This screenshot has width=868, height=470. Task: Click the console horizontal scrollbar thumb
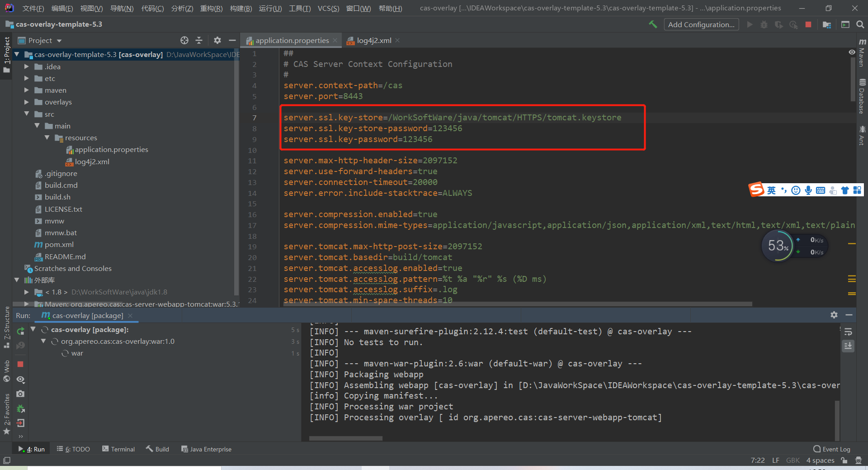[346, 438]
